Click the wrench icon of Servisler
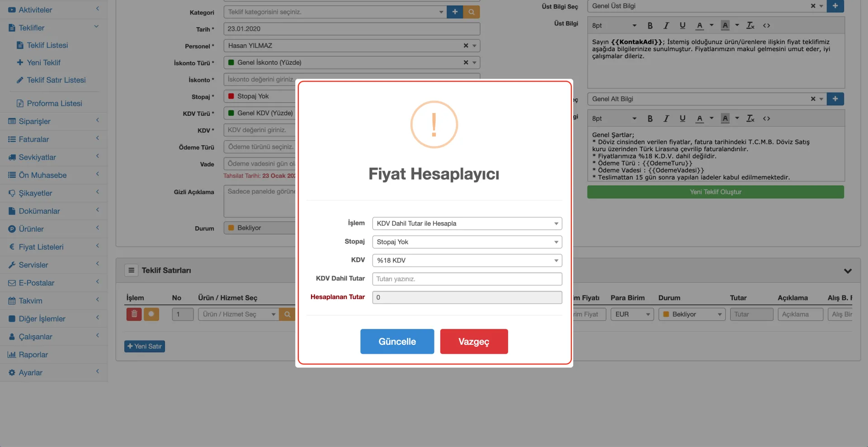 (12, 265)
